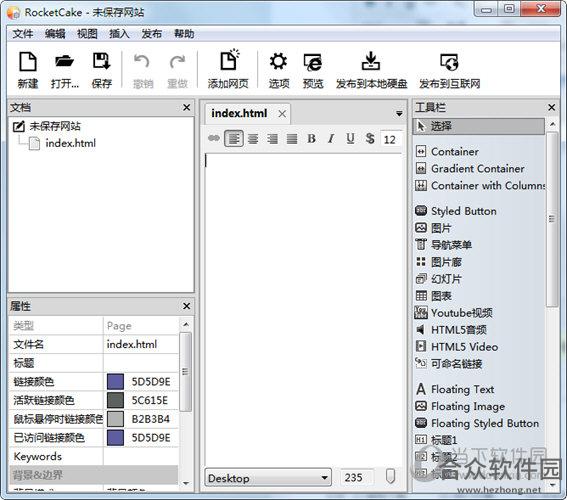
Task: Select the 选择 pointer tool
Action: pos(478,126)
